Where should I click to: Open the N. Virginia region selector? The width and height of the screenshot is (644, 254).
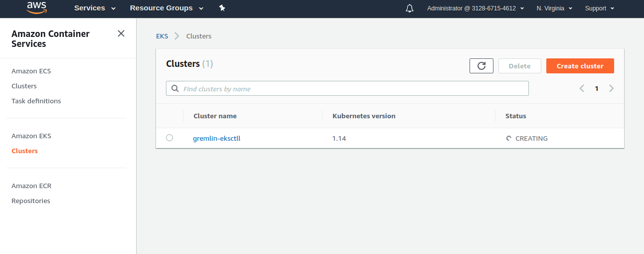point(554,8)
